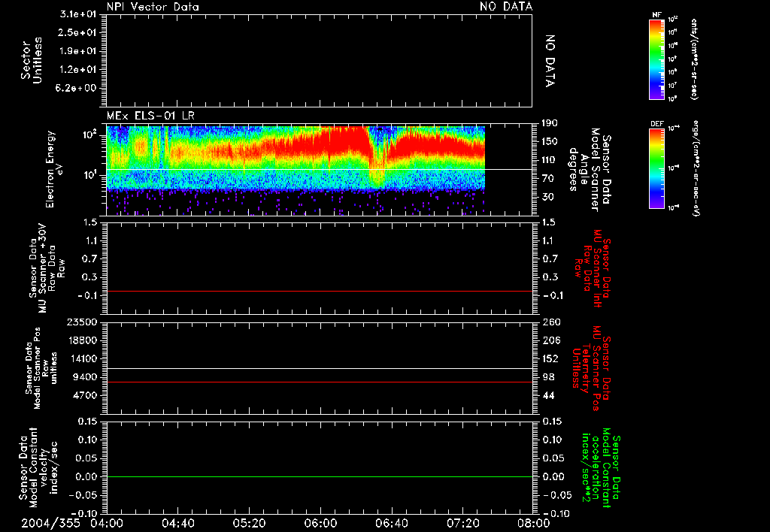
Task: Click the '260' right axis value
Action: click(551, 322)
